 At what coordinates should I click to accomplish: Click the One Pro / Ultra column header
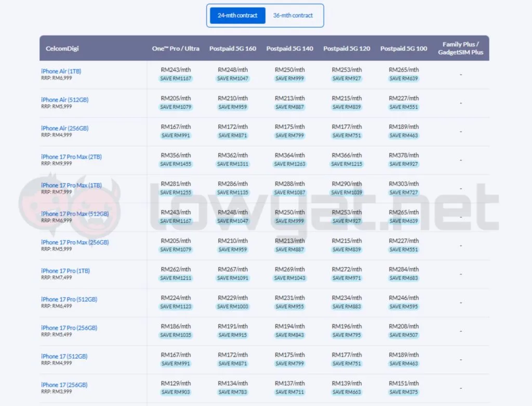pos(176,48)
